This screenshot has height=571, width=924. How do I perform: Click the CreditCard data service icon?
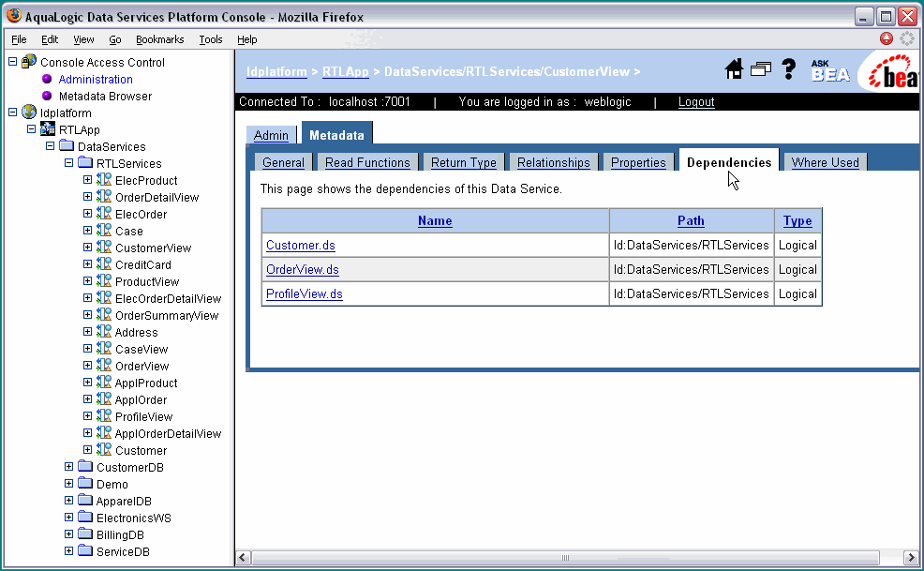pos(104,264)
